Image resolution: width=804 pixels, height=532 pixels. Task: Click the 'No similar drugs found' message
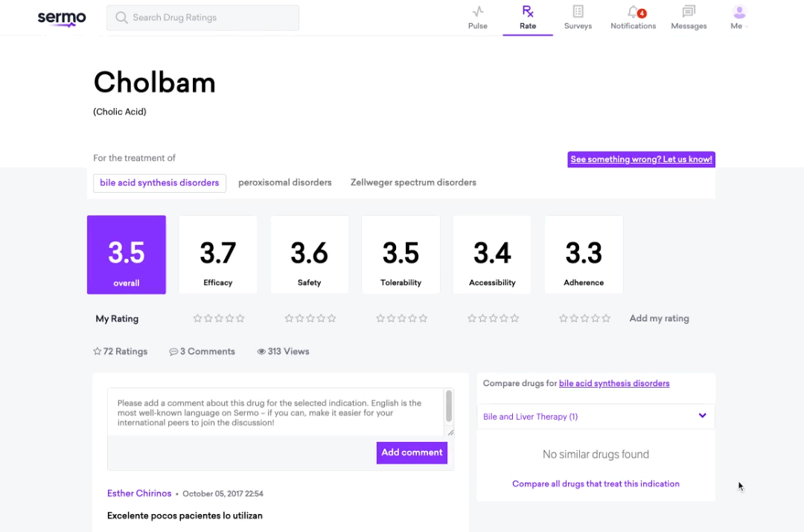click(596, 455)
